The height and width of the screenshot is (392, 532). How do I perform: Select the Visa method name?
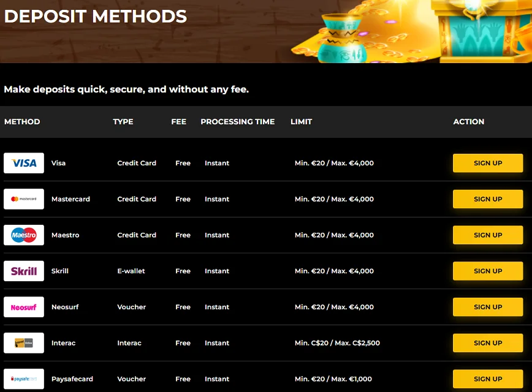(58, 163)
